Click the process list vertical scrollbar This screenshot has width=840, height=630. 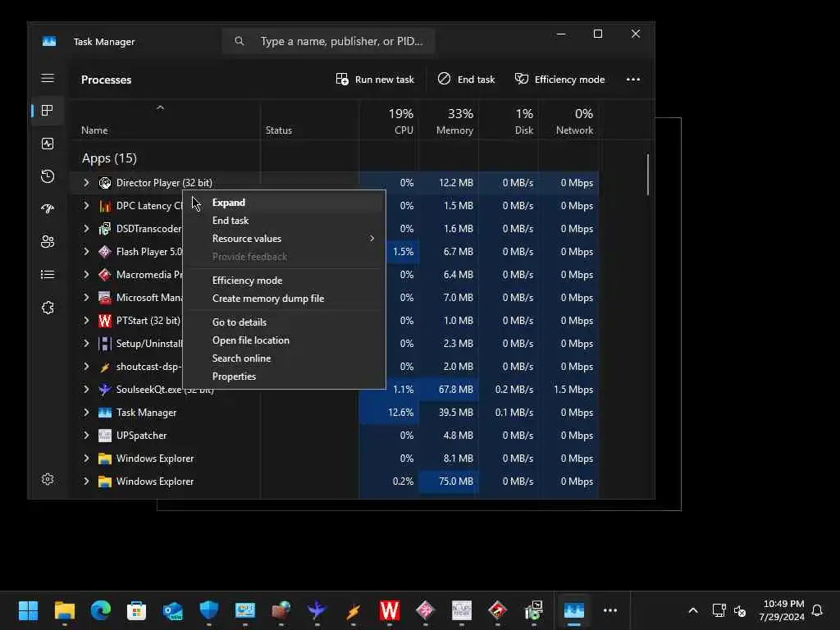point(648,175)
